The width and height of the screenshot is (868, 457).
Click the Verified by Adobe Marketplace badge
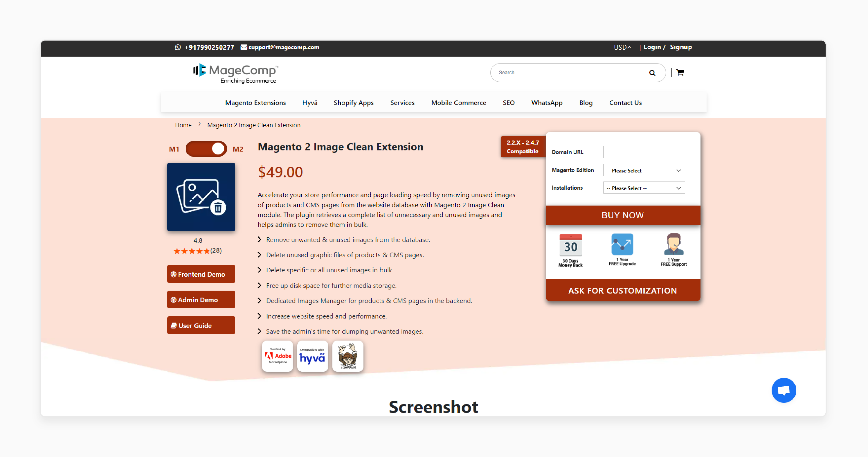(x=278, y=356)
